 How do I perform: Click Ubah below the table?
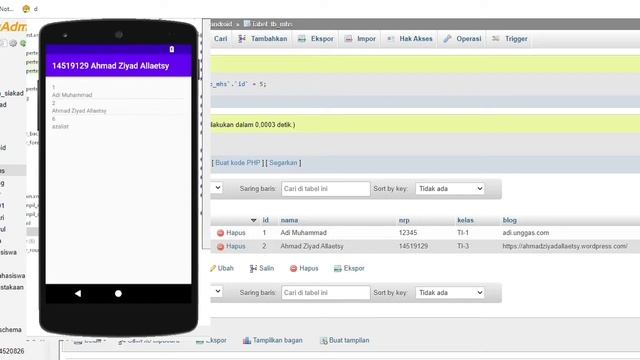(x=225, y=268)
